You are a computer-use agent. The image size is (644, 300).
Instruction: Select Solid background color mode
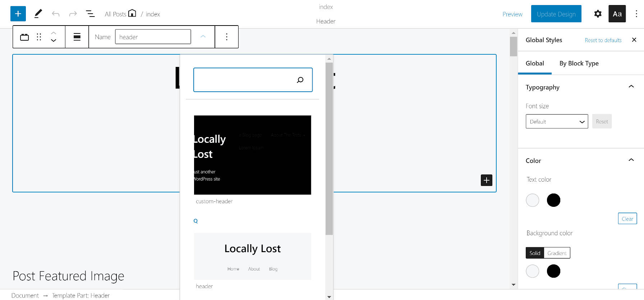[535, 253]
